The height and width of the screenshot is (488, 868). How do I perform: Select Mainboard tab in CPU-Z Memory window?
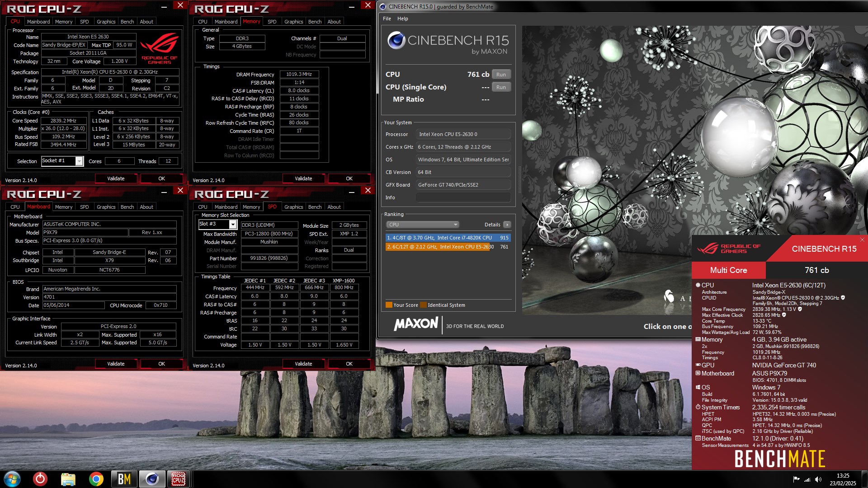coord(226,22)
